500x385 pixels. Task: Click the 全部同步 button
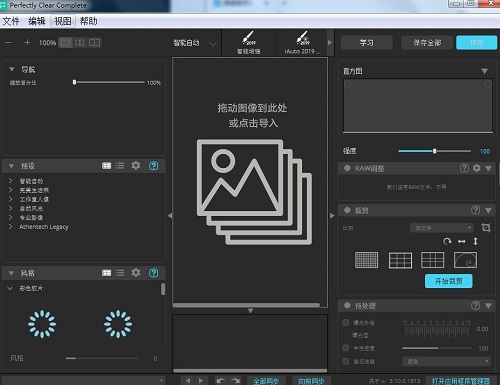tap(266, 381)
